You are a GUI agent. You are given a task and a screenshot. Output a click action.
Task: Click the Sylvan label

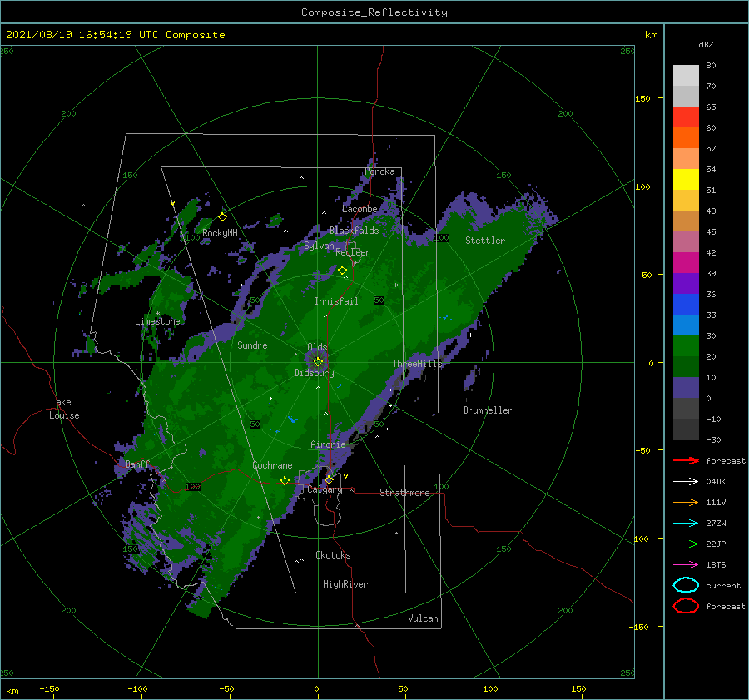[x=319, y=246]
